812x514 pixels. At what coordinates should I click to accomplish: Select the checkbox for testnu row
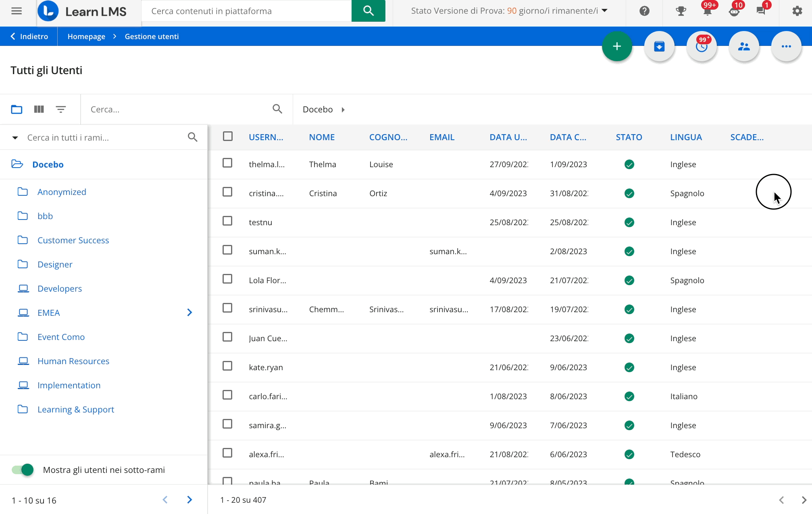(227, 221)
